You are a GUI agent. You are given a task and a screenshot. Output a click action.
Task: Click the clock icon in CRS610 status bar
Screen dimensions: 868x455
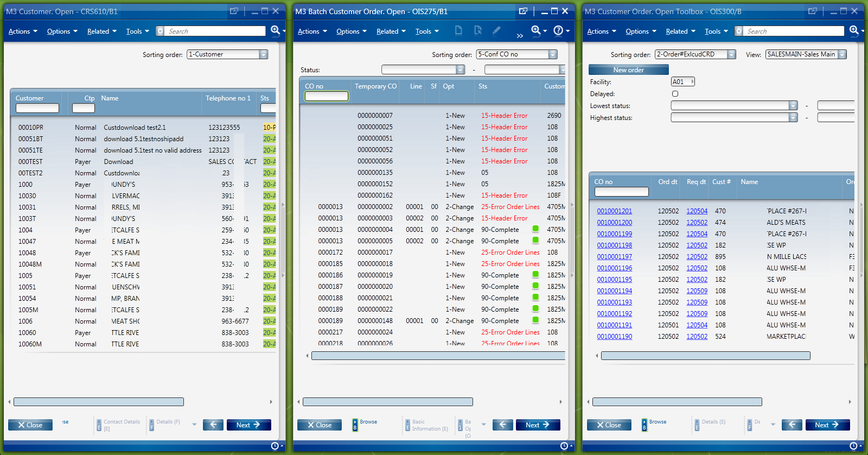coord(275,446)
